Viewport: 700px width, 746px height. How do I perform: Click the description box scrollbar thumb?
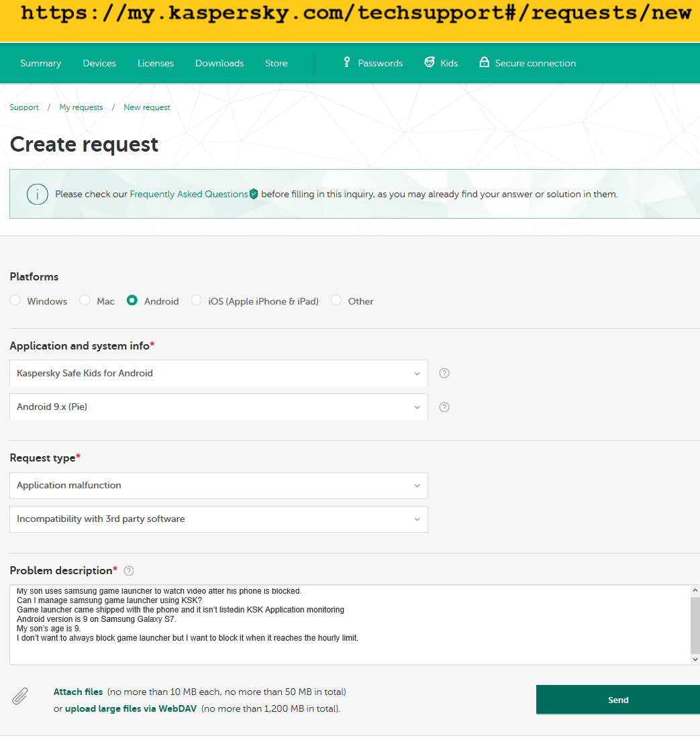(695, 626)
